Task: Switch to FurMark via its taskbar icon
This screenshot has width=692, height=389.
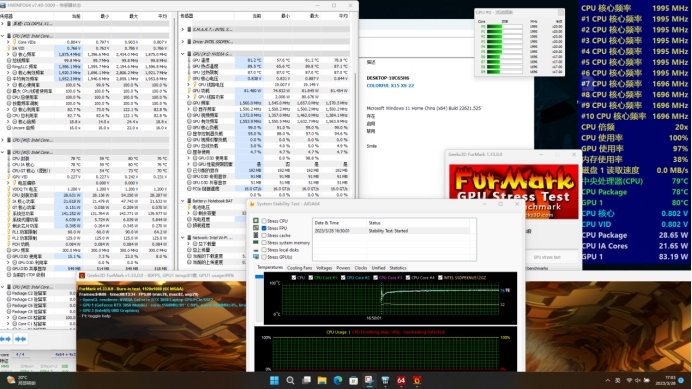Action: tap(417, 380)
